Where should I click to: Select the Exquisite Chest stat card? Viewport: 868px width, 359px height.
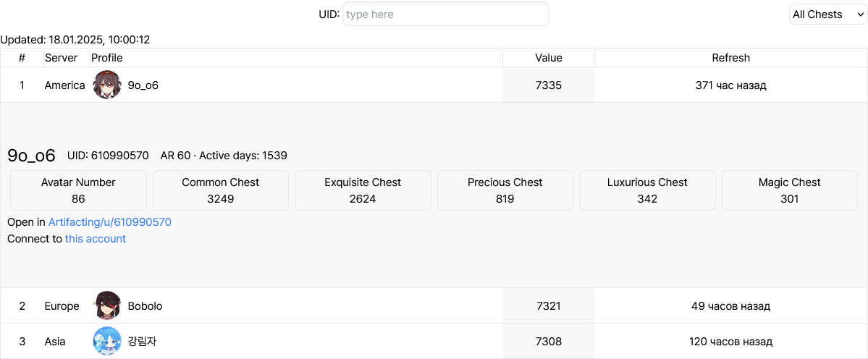coord(363,190)
